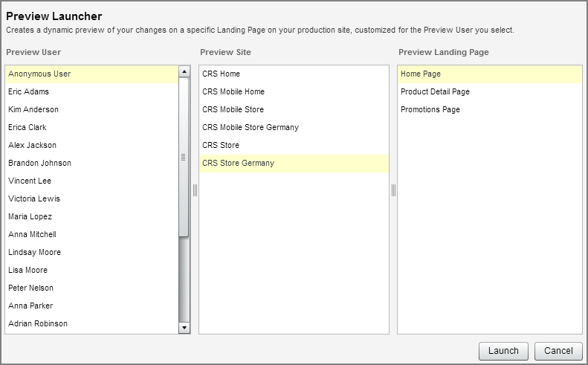Click splitter between user and site panels

pos(195,190)
